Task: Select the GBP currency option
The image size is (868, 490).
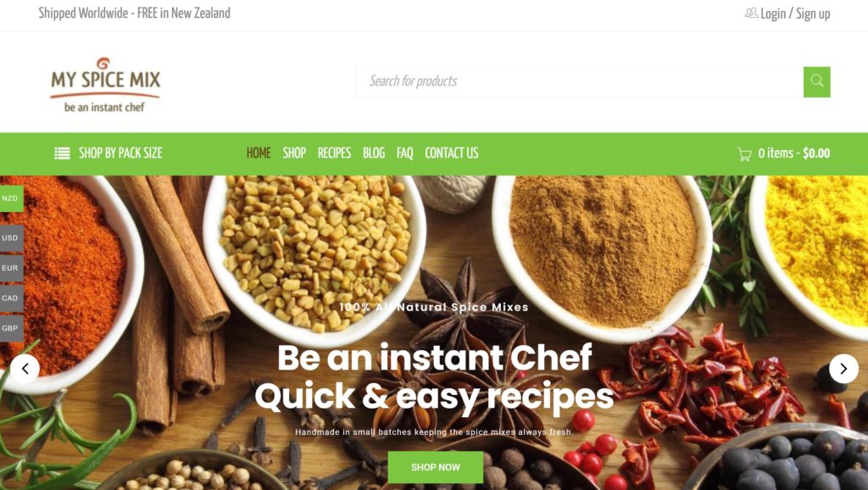Action: point(11,328)
